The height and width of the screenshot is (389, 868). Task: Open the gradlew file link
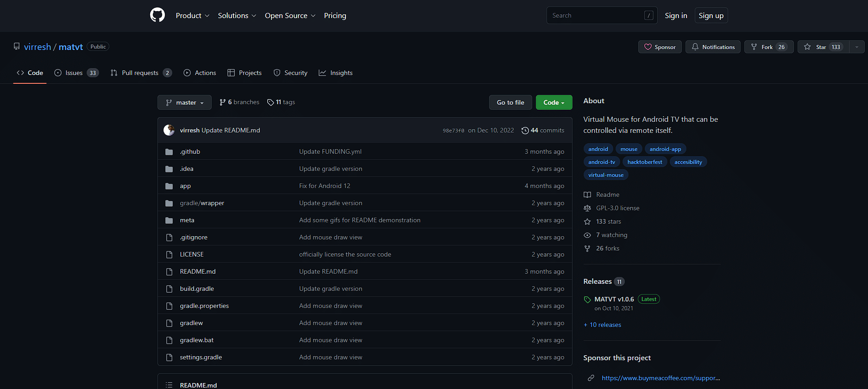[191, 323]
